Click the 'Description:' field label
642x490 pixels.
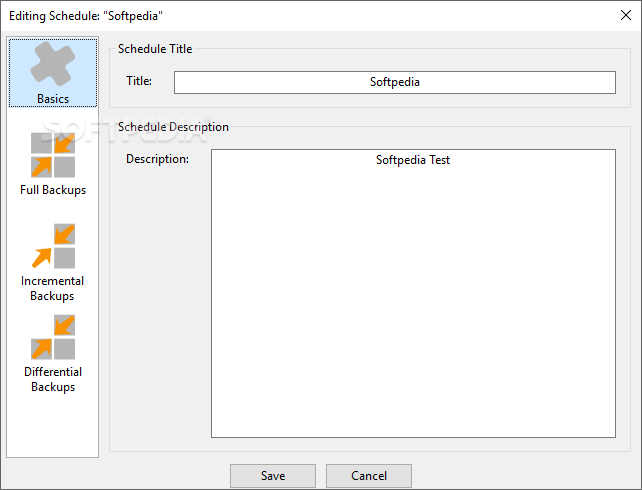[x=157, y=159]
